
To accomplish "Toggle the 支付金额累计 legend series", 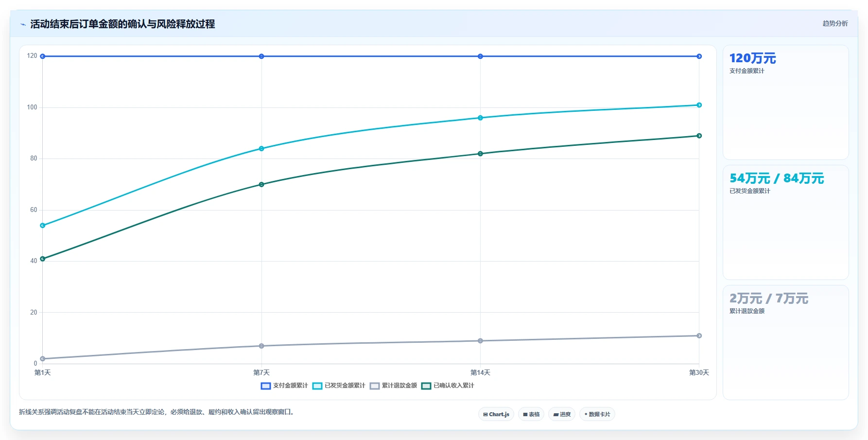I will pyautogui.click(x=284, y=386).
